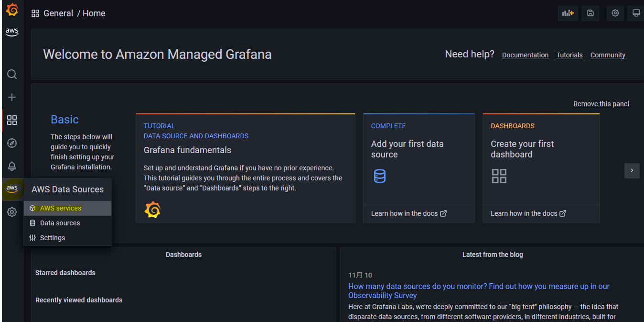Image resolution: width=644 pixels, height=322 pixels.
Task: Click the Latest from the blog title
Action: [x=493, y=255]
